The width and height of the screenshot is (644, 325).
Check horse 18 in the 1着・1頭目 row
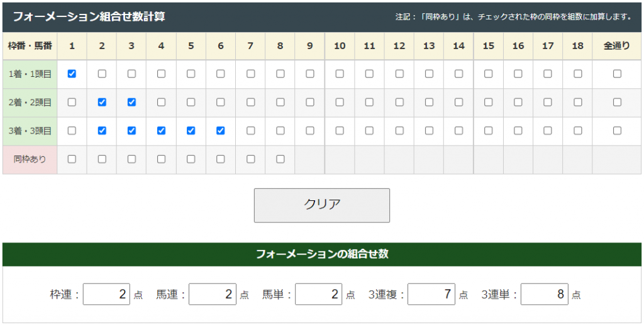click(577, 74)
